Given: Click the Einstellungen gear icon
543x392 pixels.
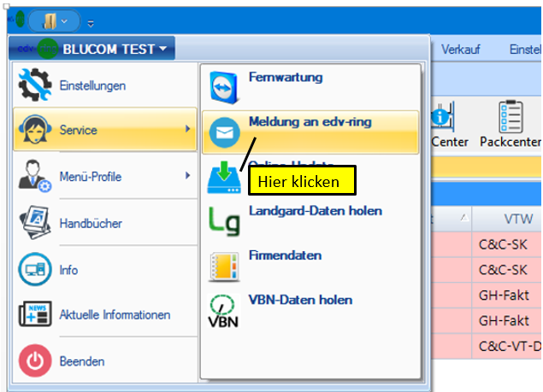Looking at the screenshot, I should (35, 85).
